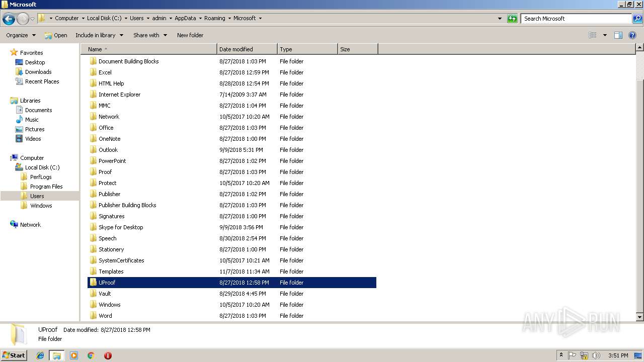This screenshot has height=362, width=644.
Task: Click the Forward navigation arrow button
Action: 23,19
